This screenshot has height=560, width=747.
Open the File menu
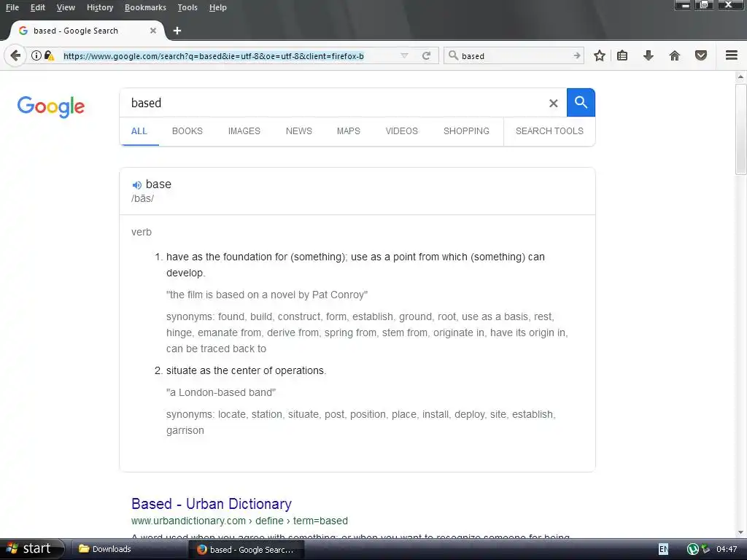click(x=12, y=7)
